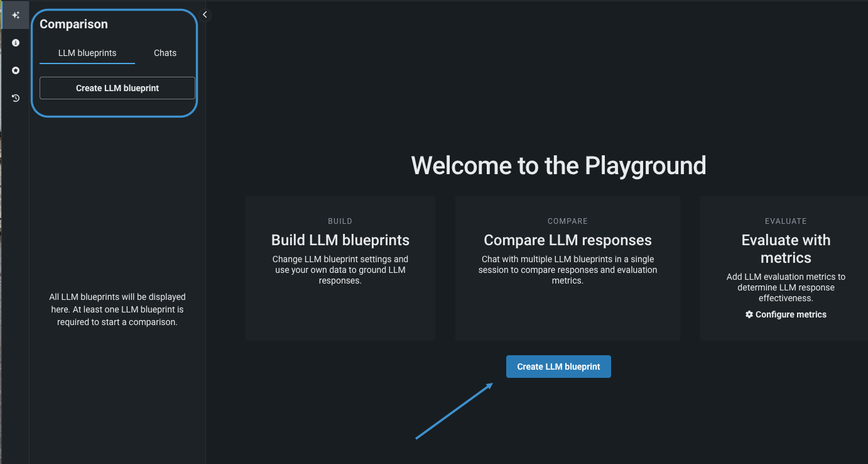Click the BUILD label above first card
This screenshot has width=868, height=464.
(x=340, y=221)
